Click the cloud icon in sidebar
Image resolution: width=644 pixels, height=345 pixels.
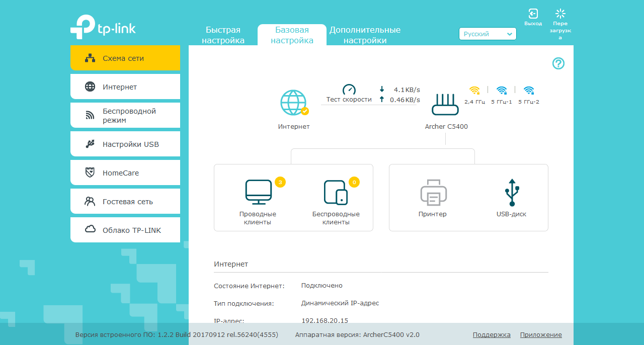point(90,229)
